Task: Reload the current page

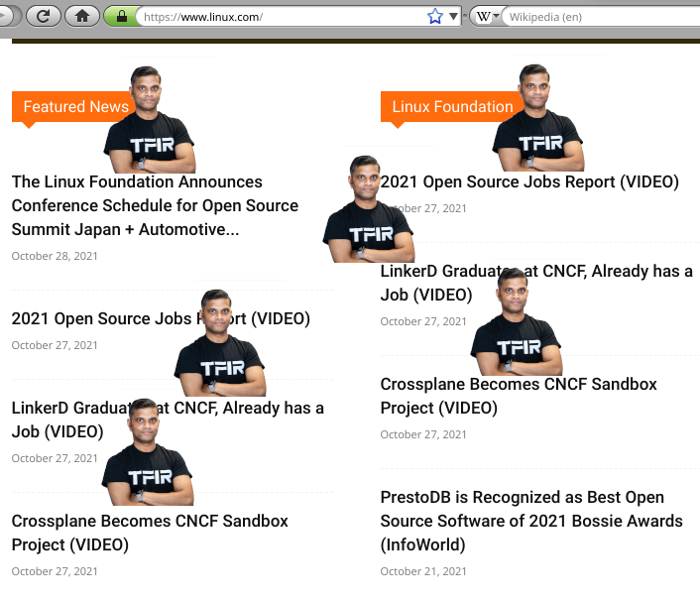Action: click(x=44, y=17)
